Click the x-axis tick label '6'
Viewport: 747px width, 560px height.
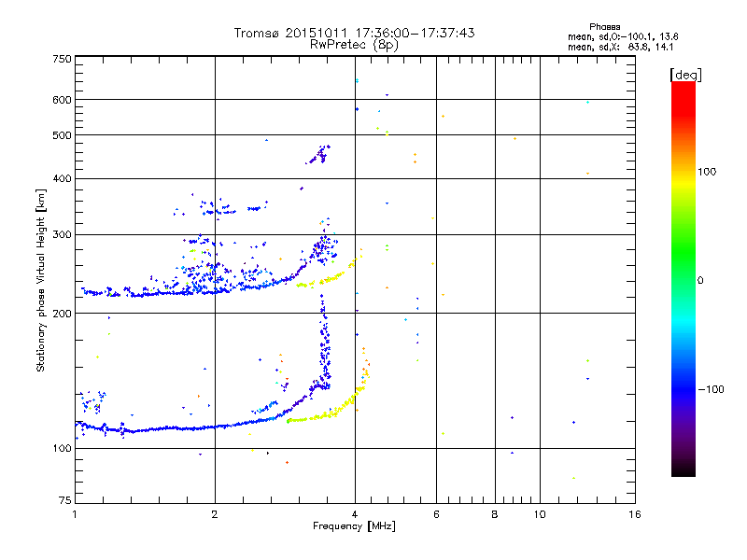pos(436,514)
